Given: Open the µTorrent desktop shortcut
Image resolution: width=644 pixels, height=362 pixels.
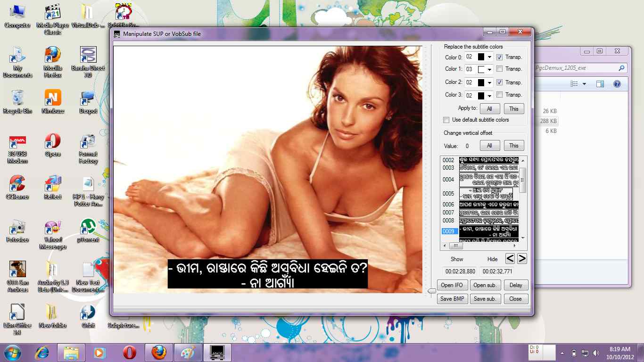Looking at the screenshot, I should click(x=88, y=230).
